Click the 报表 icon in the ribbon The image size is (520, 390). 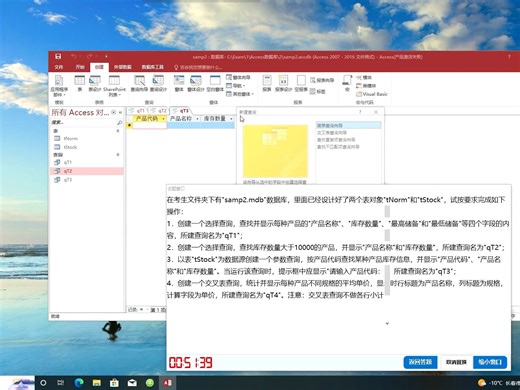pyautogui.click(x=267, y=83)
